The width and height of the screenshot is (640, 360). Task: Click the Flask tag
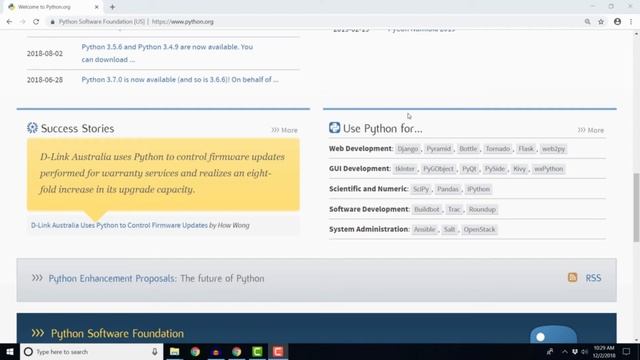click(x=526, y=149)
